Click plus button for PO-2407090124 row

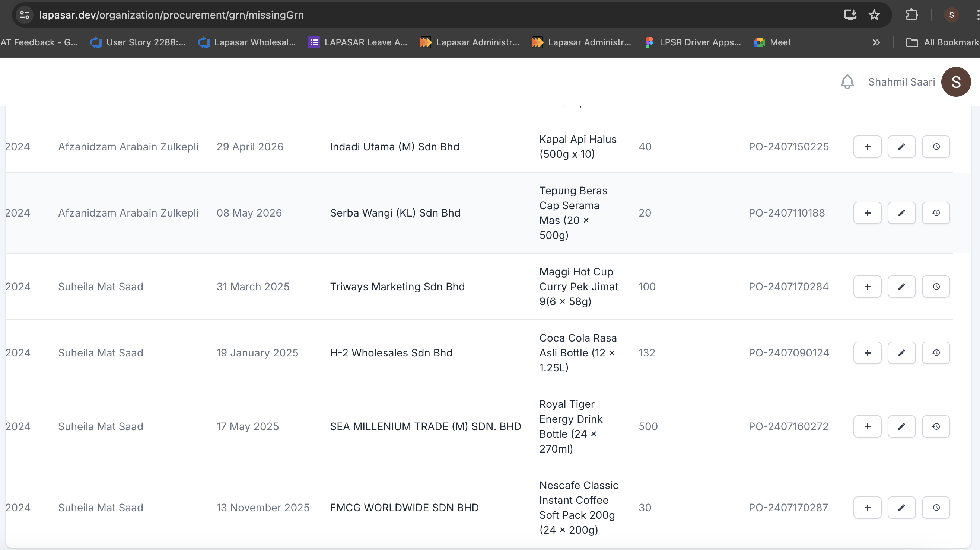[867, 353]
